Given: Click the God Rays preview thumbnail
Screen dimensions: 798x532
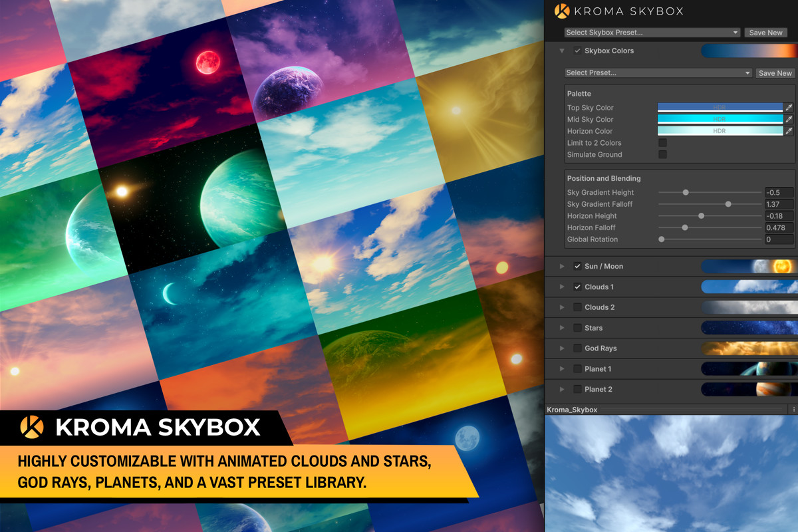Looking at the screenshot, I should pyautogui.click(x=749, y=348).
